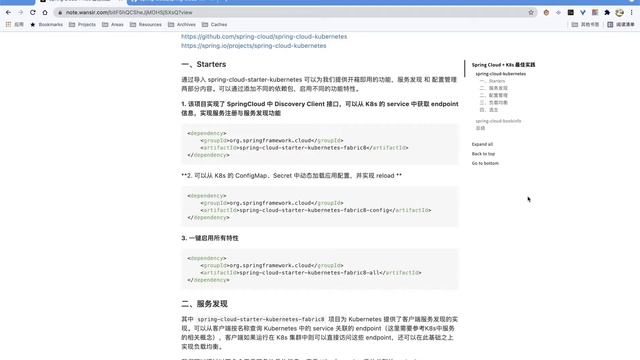This screenshot has width=640, height=360.
Task: Jump to 'Spring Cloud + K8s' in outline
Action: [x=503, y=64]
